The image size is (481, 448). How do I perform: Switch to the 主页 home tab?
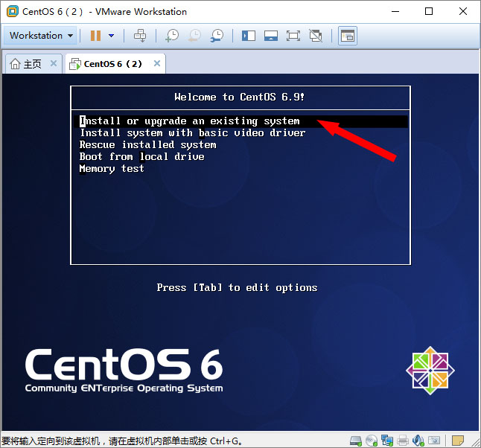26,64
